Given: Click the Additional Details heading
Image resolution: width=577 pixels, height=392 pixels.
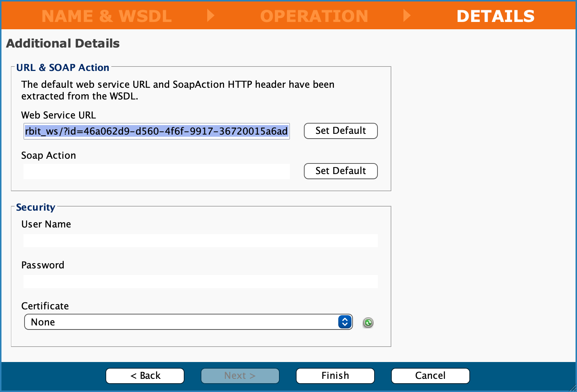Looking at the screenshot, I should tap(63, 44).
